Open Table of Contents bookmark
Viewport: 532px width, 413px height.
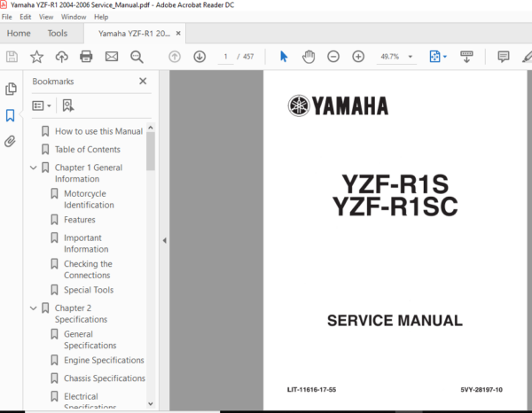[88, 150]
